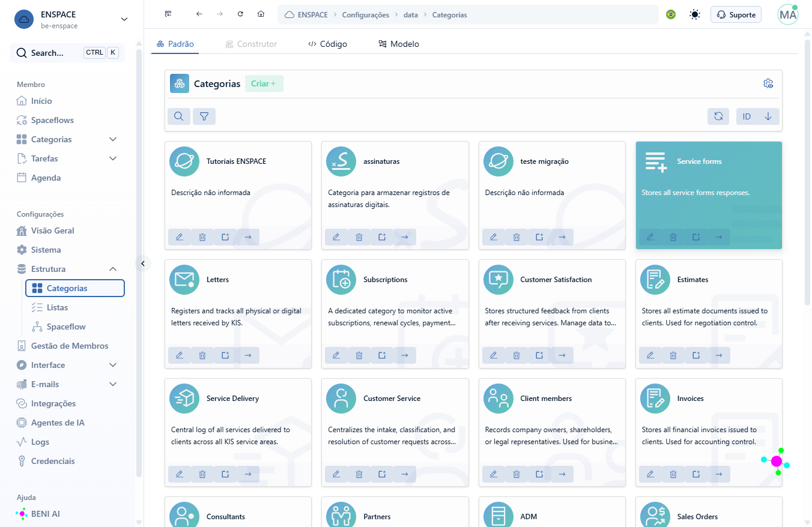Click the ID sort button
Viewport: 812px width, 527px height.
point(747,116)
